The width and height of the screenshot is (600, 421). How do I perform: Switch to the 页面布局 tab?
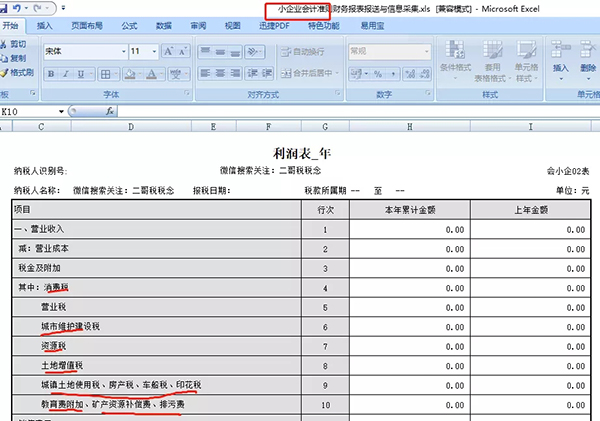(x=87, y=26)
